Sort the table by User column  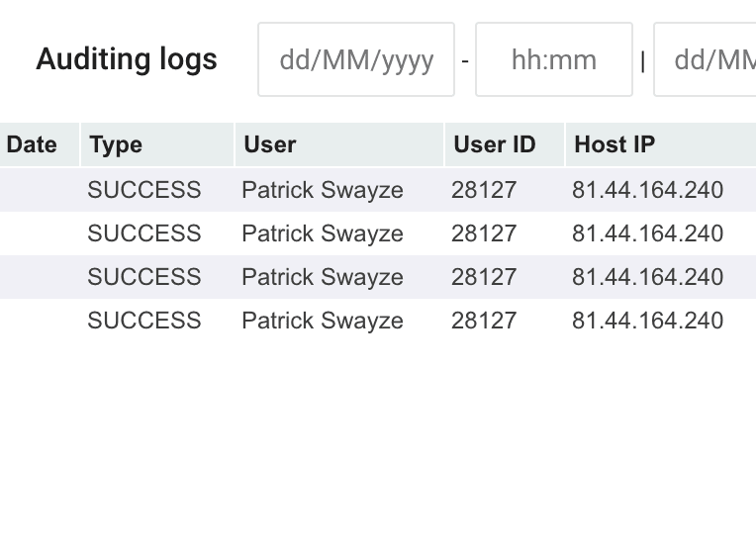pos(270,144)
